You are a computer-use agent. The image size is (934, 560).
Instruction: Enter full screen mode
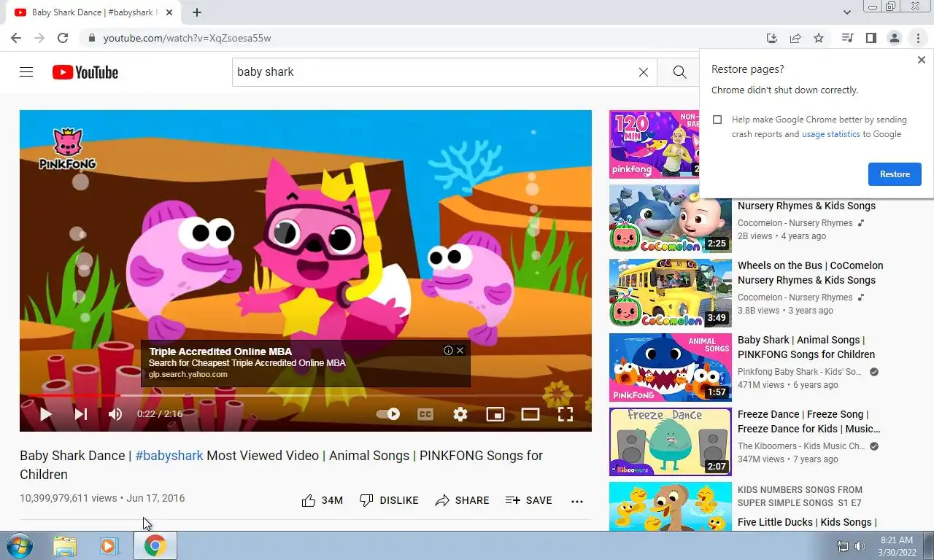[566, 414]
